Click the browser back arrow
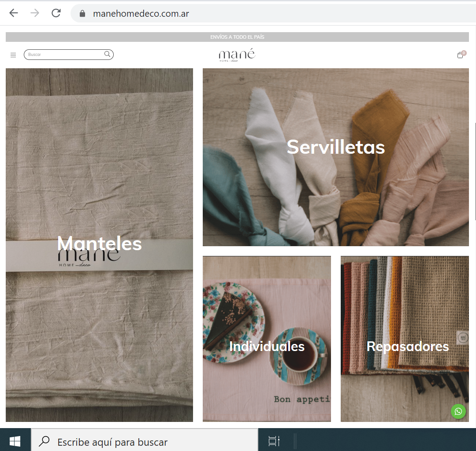 (14, 13)
